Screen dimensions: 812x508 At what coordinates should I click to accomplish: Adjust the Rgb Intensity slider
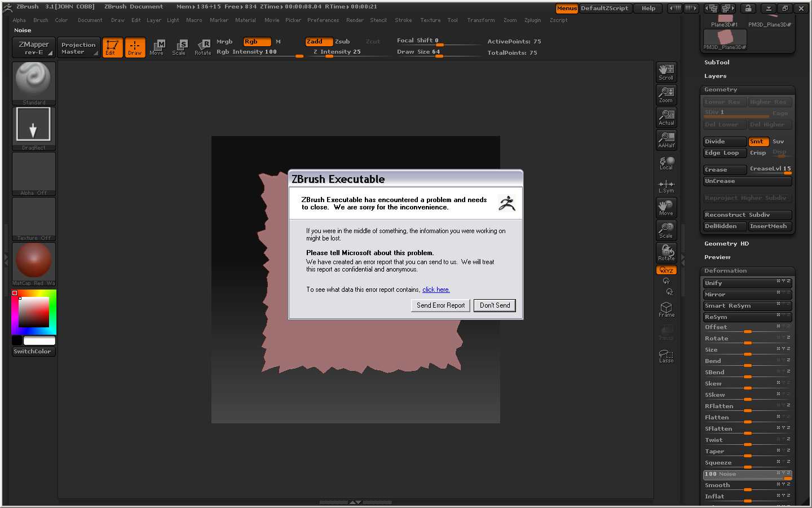coord(260,52)
